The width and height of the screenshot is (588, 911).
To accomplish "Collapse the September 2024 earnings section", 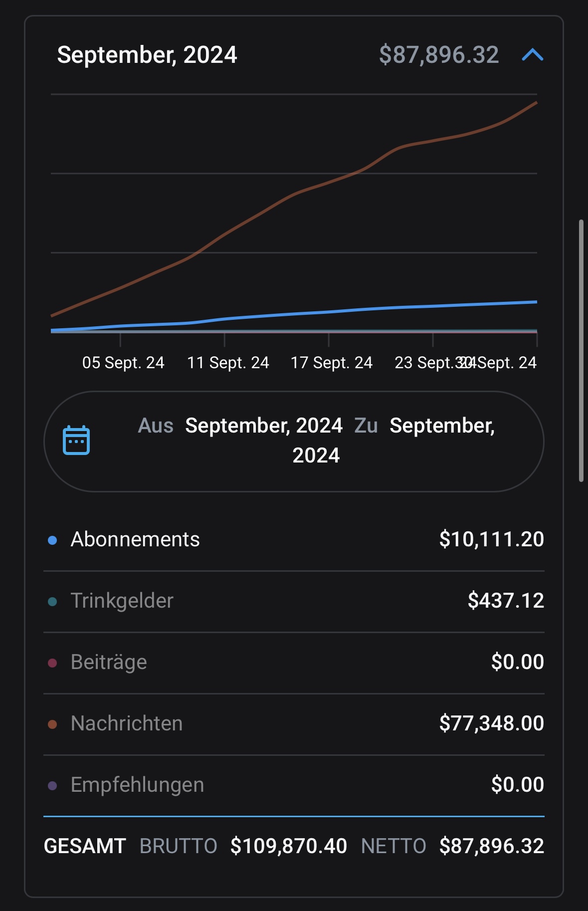I will click(x=532, y=54).
